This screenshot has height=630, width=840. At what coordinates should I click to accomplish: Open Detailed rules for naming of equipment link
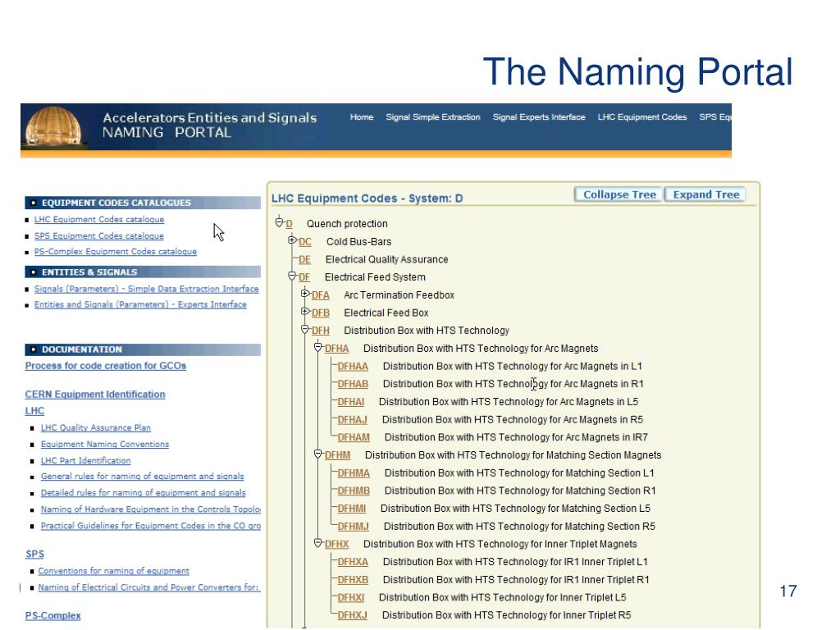point(143,492)
